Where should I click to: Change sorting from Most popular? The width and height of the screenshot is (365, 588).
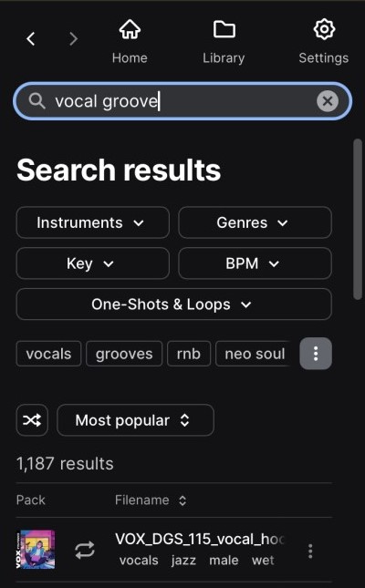135,420
